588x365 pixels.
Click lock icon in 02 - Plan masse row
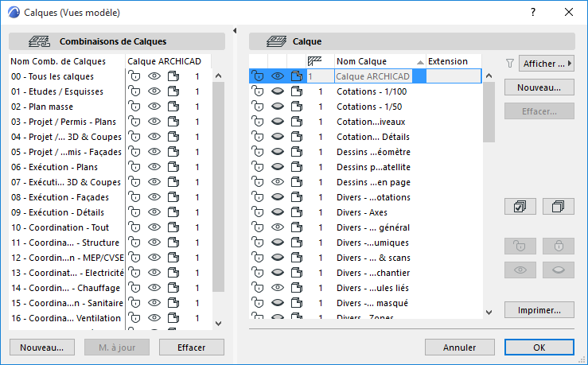coord(134,107)
